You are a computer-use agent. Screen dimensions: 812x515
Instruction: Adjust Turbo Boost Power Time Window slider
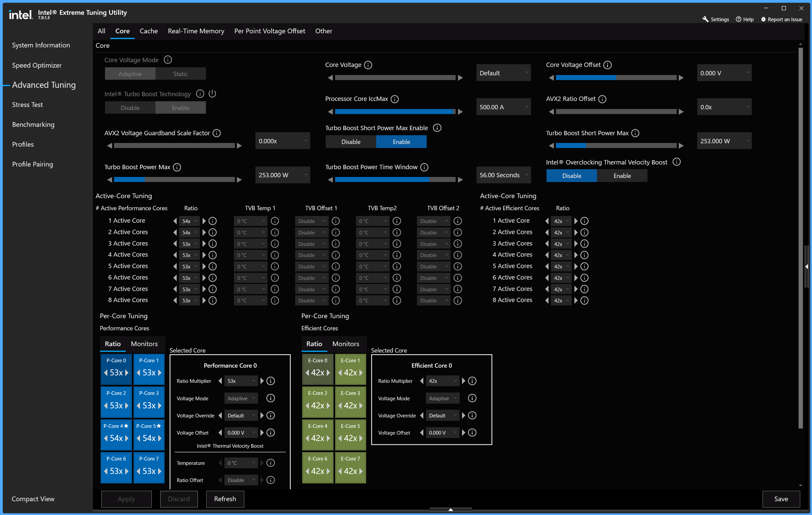[x=395, y=180]
